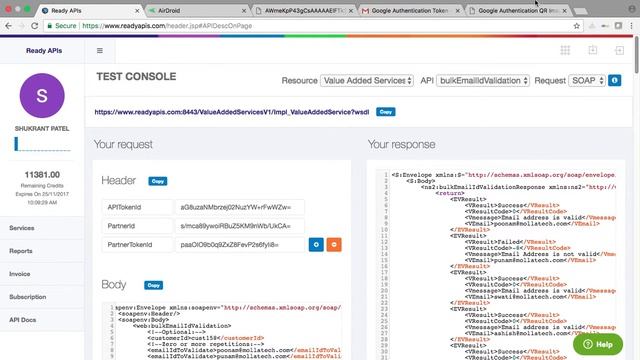Click orange remove header row button
Viewport: 640px width, 360px height.
tap(334, 244)
